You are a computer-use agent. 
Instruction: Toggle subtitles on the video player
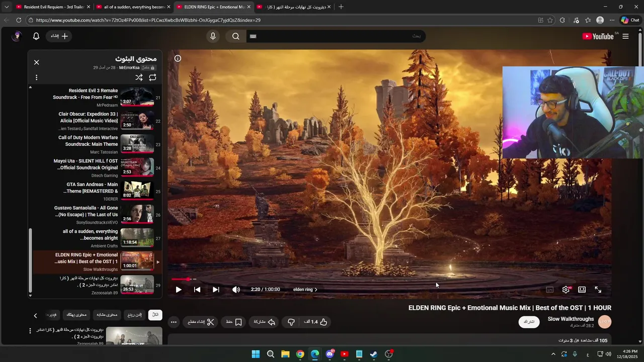550,290
